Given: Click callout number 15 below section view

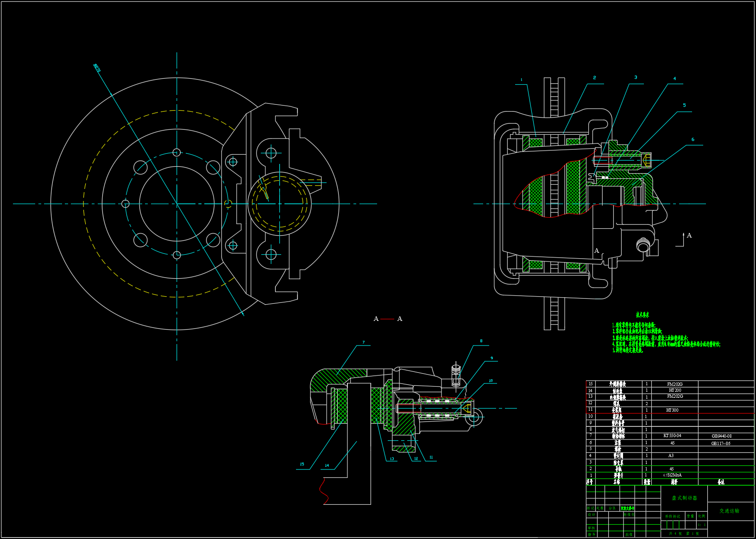Looking at the screenshot, I should point(302,464).
